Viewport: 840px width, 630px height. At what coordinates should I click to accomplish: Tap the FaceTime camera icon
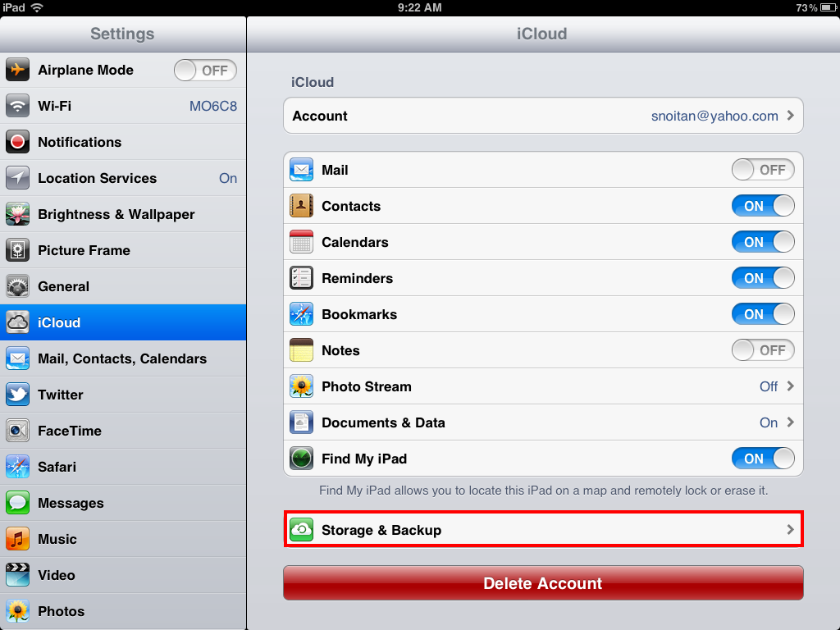[18, 431]
